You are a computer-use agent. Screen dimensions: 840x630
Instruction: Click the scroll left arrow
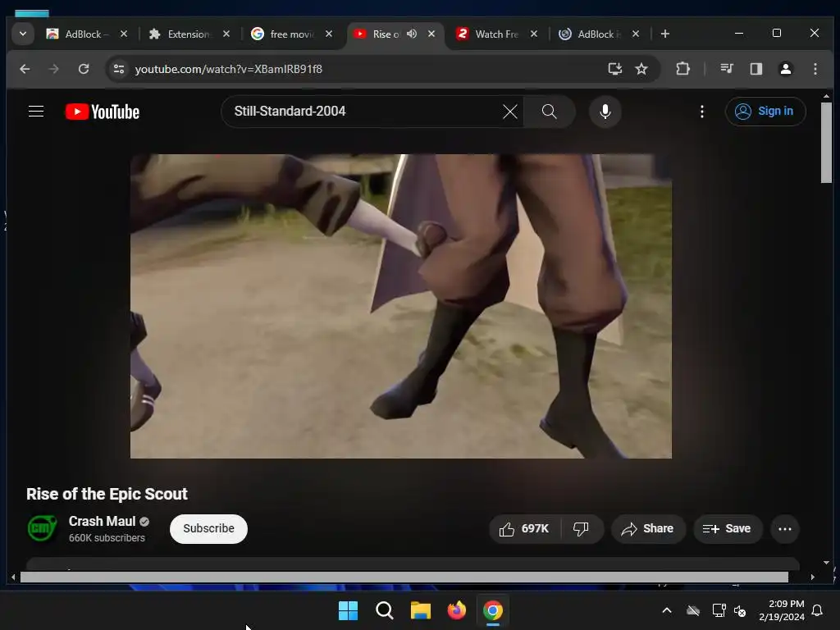pyautogui.click(x=13, y=577)
